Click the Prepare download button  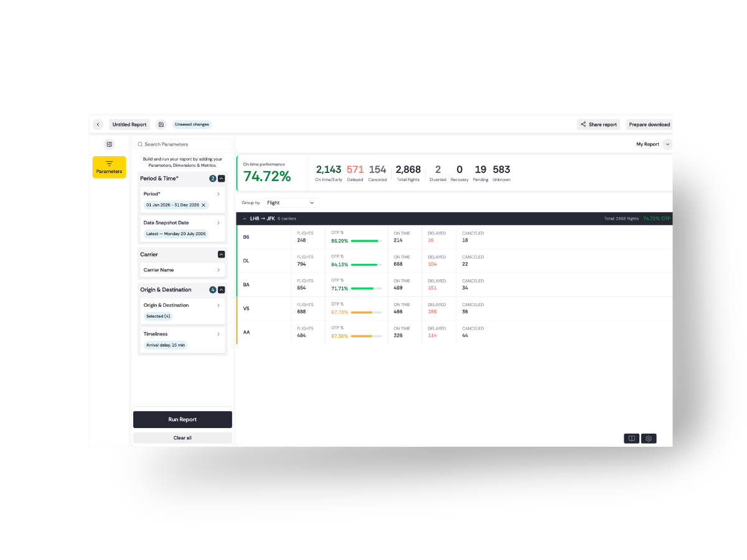[649, 124]
